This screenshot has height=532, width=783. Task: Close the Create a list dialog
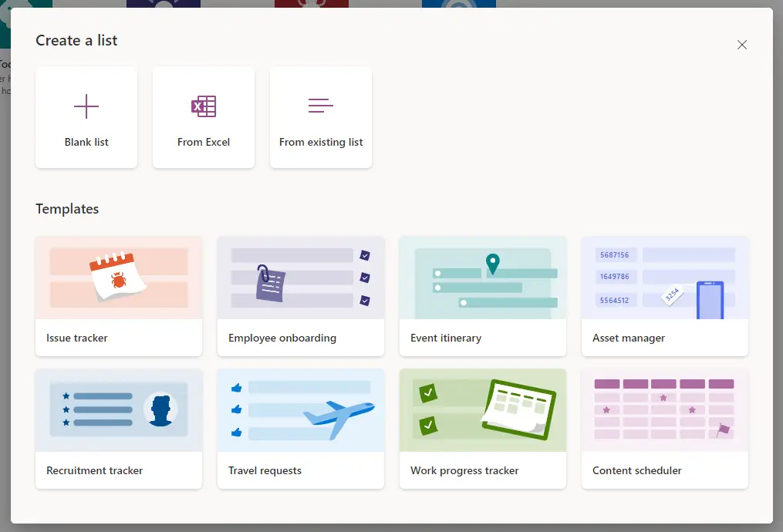[x=742, y=45]
